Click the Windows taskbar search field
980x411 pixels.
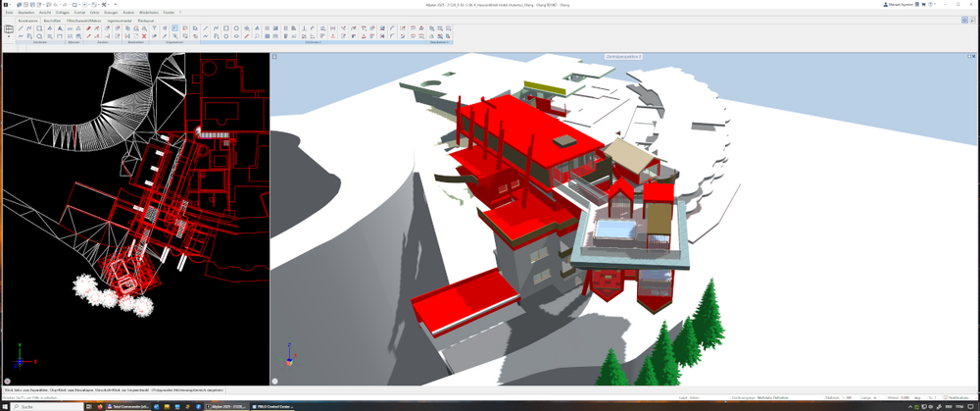[x=49, y=406]
